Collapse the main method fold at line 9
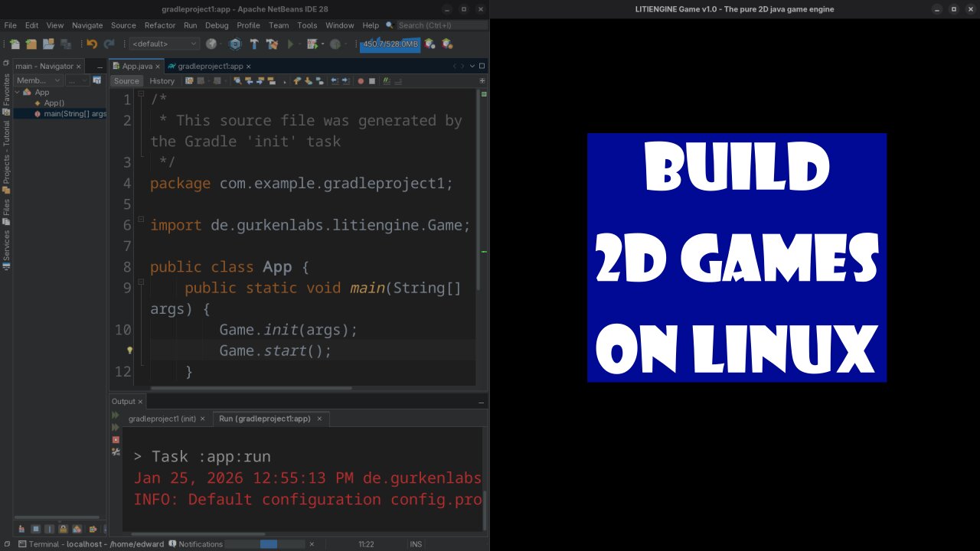Screen dimensions: 980x551 pos(141,282)
